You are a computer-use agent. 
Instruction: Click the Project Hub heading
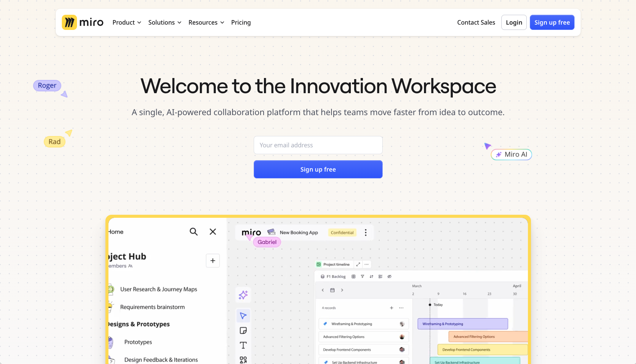(127, 256)
